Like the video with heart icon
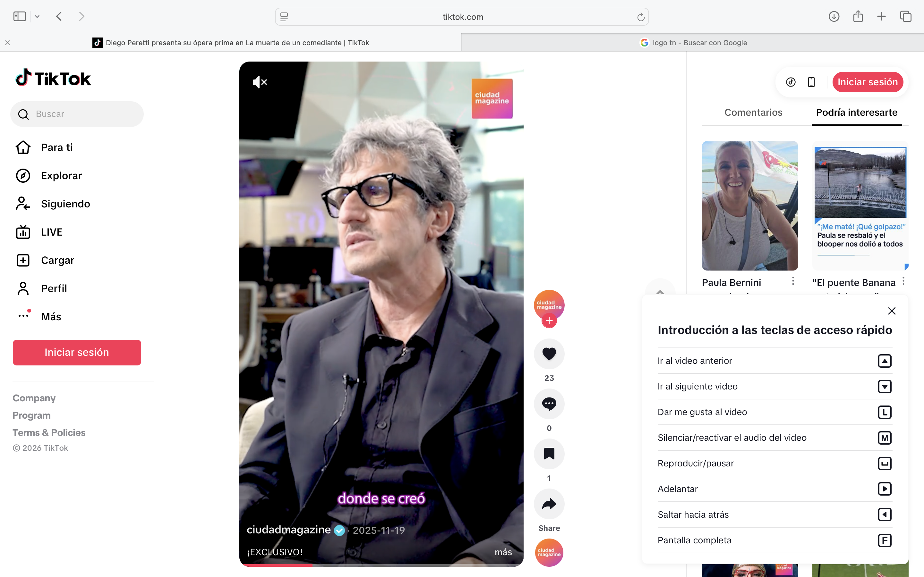Image resolution: width=924 pixels, height=577 pixels. pyautogui.click(x=549, y=354)
